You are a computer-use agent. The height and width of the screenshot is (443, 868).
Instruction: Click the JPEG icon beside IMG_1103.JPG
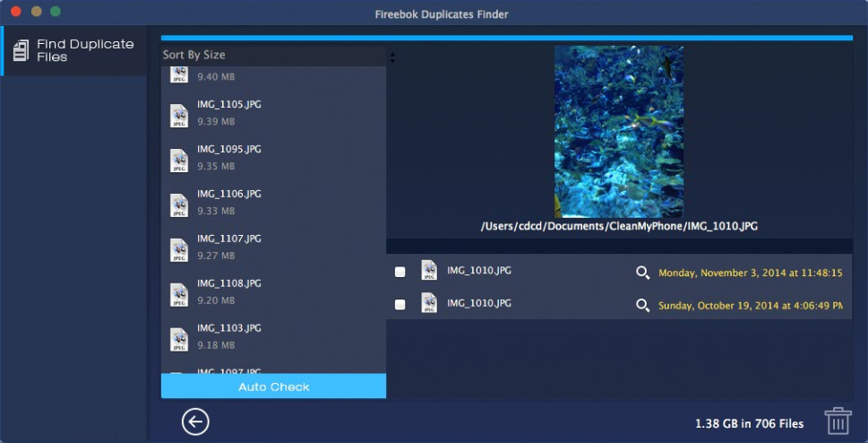(x=179, y=339)
